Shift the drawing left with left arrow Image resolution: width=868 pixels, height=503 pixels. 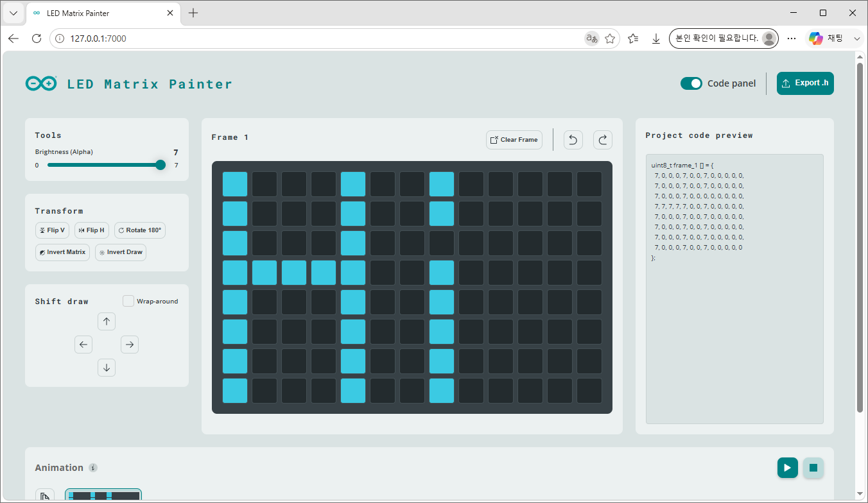click(x=83, y=345)
